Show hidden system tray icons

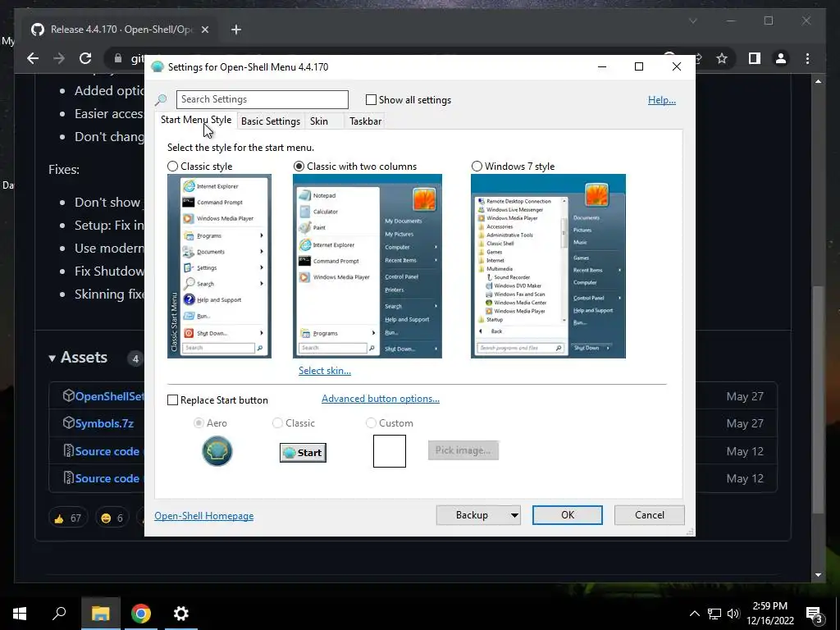pos(694,614)
